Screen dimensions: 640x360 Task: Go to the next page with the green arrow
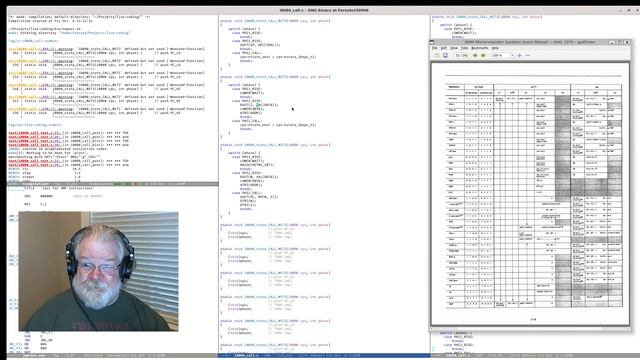483,55
